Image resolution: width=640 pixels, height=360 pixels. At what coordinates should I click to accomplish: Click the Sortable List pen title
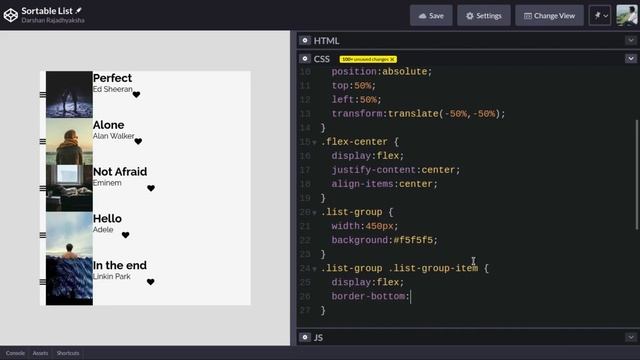(x=47, y=11)
